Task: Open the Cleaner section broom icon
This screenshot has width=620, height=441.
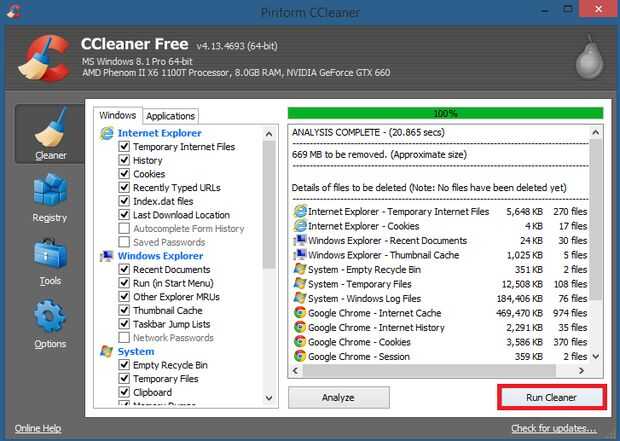Action: [x=50, y=129]
